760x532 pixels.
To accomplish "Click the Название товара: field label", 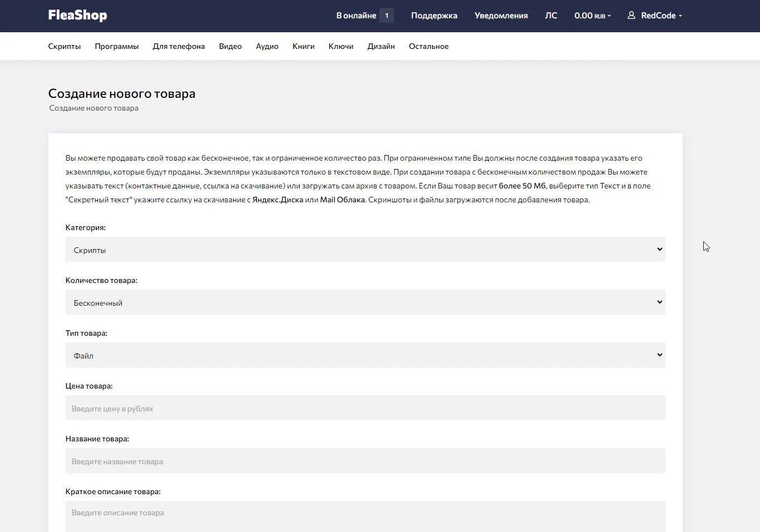I will 97,439.
